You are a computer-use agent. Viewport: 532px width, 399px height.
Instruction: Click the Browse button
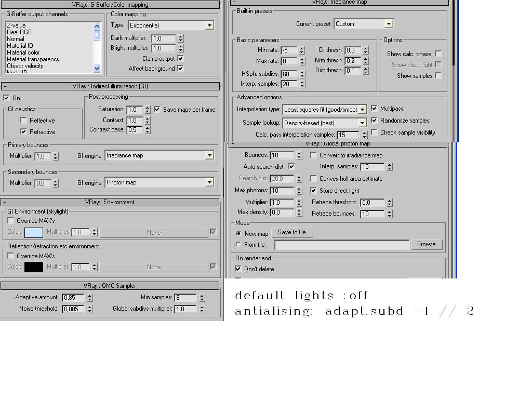pyautogui.click(x=427, y=244)
